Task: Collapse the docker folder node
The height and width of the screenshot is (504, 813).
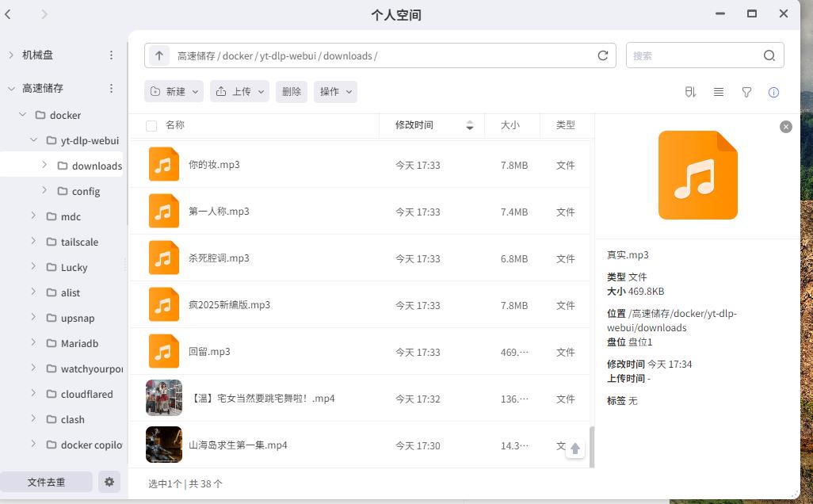Action: tap(22, 115)
